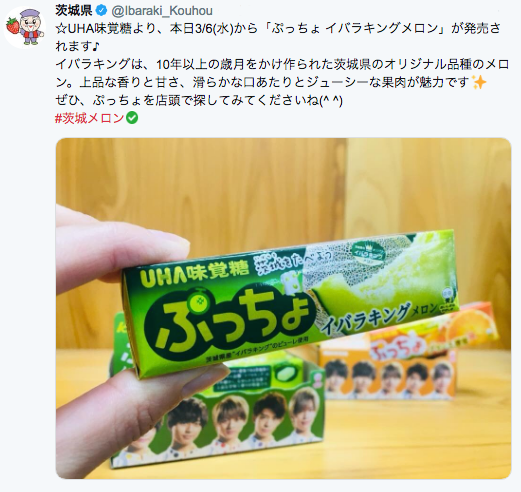Open the #茨城メロン hashtag
This screenshot has height=492, width=521.
point(89,118)
